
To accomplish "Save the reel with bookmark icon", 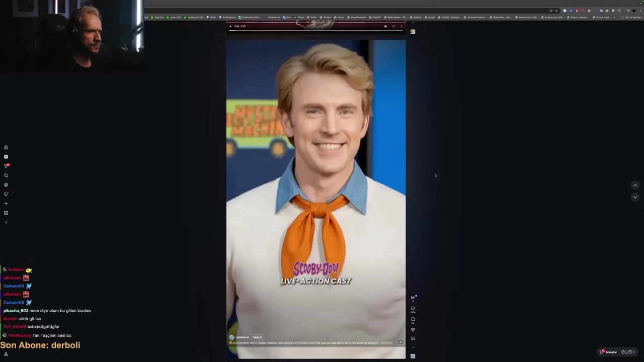I will click(413, 338).
